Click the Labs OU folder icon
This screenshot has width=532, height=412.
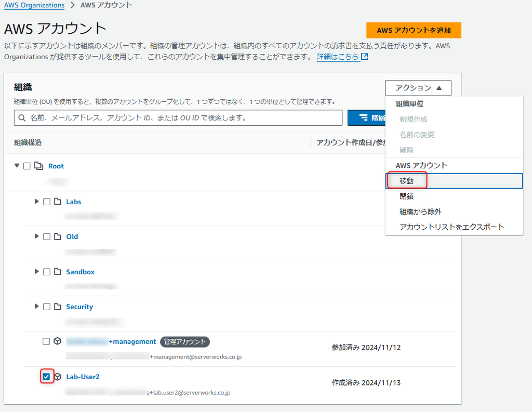coord(58,202)
